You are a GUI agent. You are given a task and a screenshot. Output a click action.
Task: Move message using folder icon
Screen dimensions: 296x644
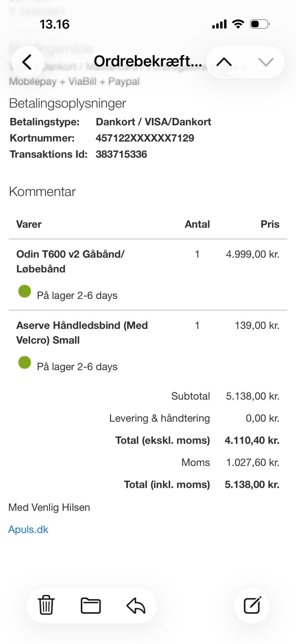[x=91, y=605]
